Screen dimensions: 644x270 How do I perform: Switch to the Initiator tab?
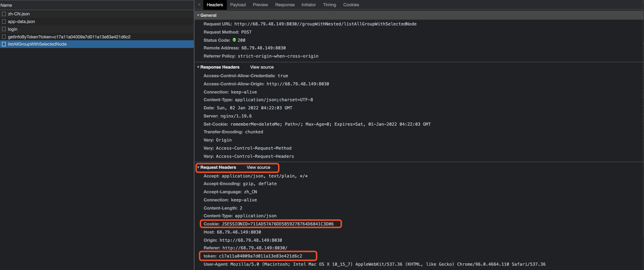click(309, 5)
